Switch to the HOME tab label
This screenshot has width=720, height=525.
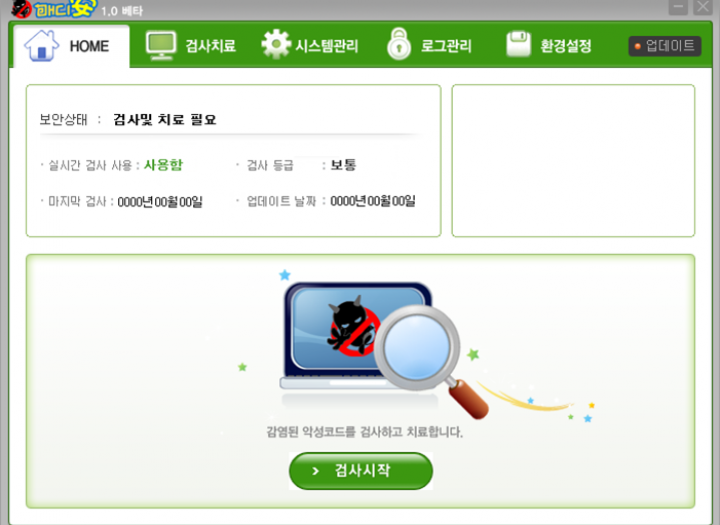[89, 46]
